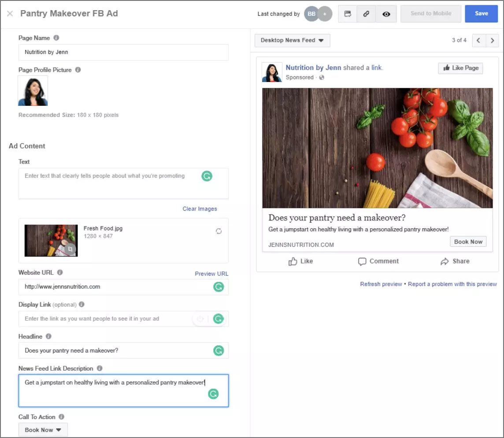Screen dimensions: 504x438
Task: Click into the ad Text field
Action: [123, 183]
